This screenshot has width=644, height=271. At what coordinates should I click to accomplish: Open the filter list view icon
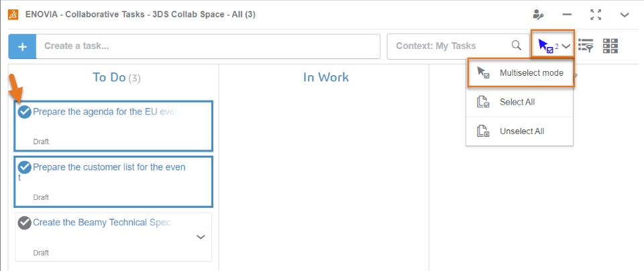(586, 46)
